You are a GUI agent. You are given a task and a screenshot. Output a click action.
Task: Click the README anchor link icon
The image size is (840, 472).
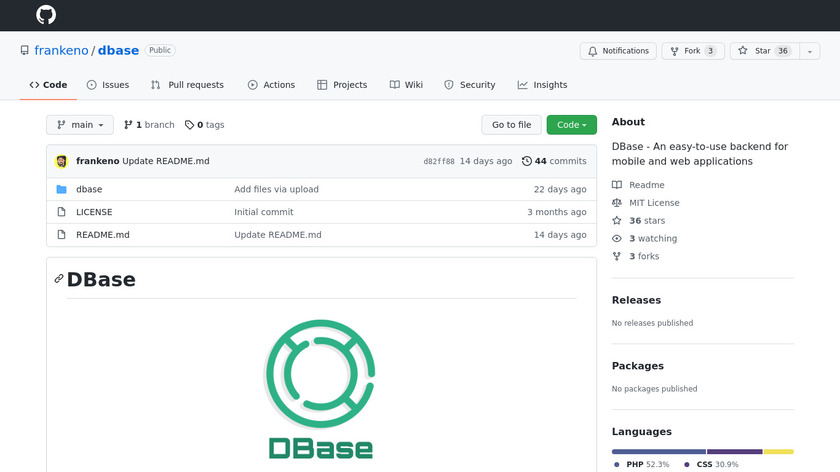(59, 279)
